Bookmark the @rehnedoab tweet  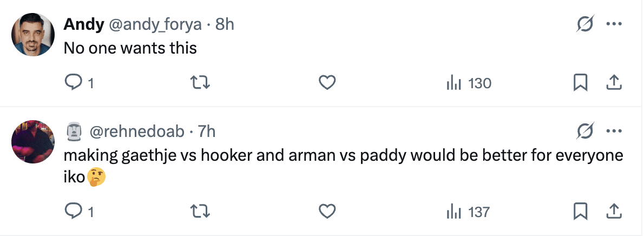(x=580, y=212)
